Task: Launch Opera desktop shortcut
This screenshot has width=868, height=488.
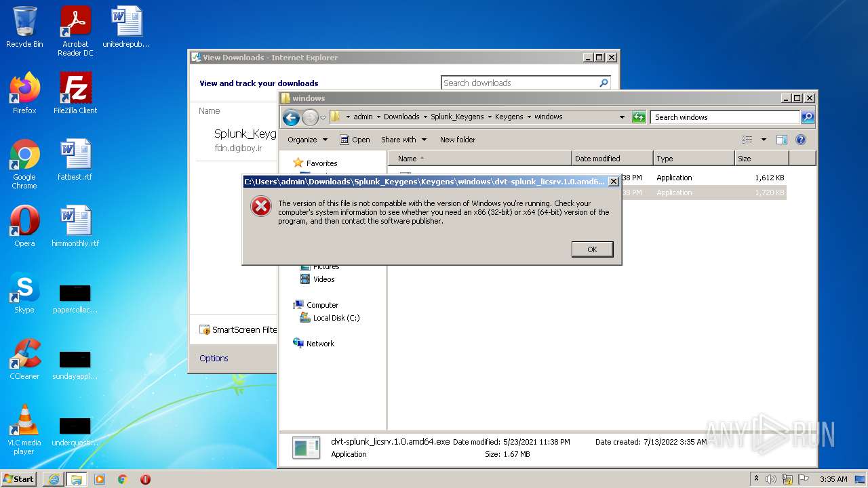Action: (24, 226)
